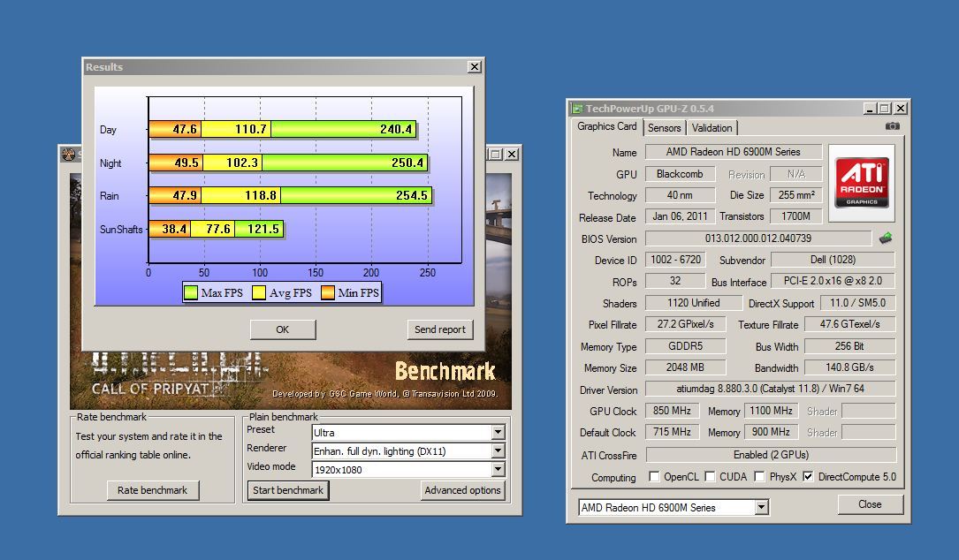This screenshot has width=959, height=560.
Task: Click the yellow Avg FPS legend swatch
Action: [x=259, y=293]
